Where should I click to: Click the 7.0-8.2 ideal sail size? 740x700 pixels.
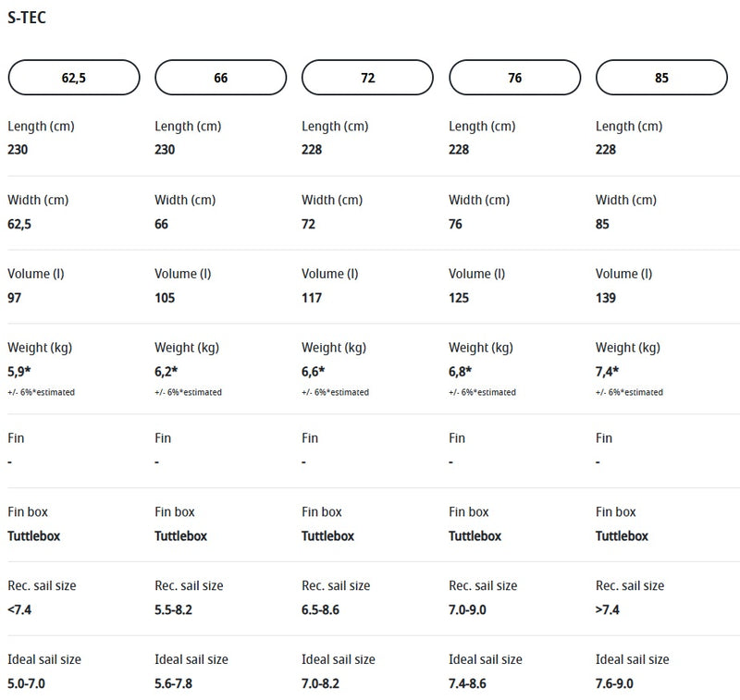pos(320,683)
